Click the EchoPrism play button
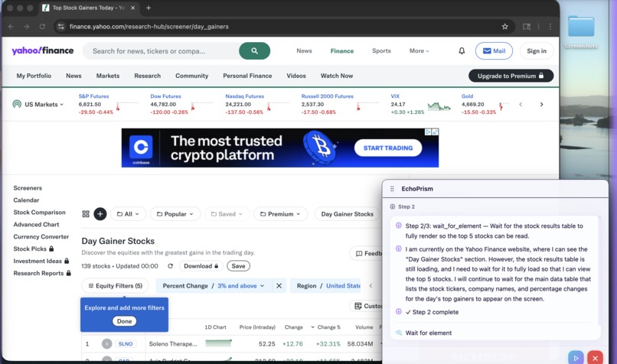Viewport: 617px width, 364px height. [576, 358]
